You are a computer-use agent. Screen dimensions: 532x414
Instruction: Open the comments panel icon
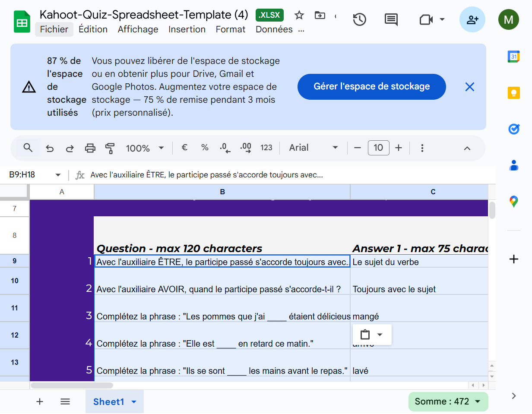pos(391,19)
